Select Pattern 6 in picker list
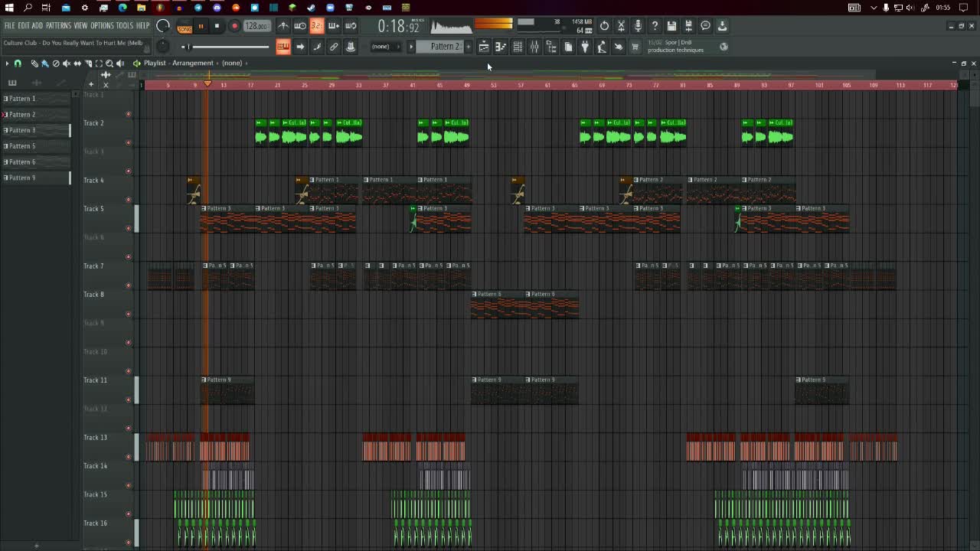Viewport: 980px width, 551px height. [x=36, y=161]
